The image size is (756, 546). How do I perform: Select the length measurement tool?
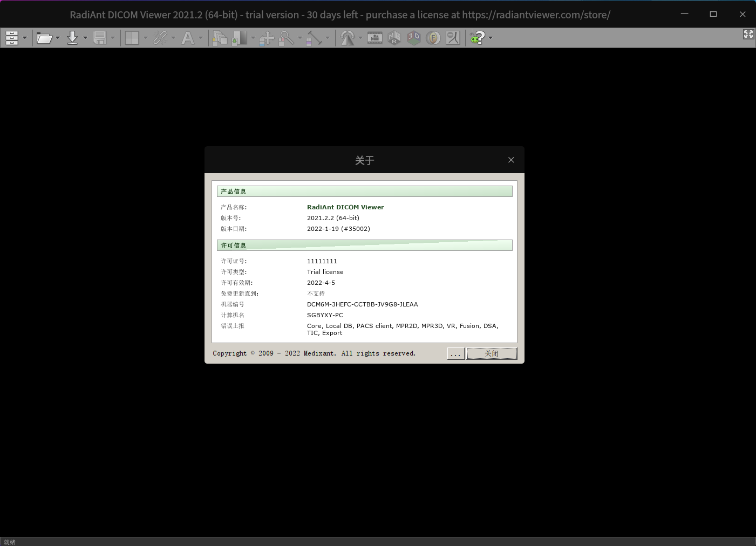(x=314, y=38)
